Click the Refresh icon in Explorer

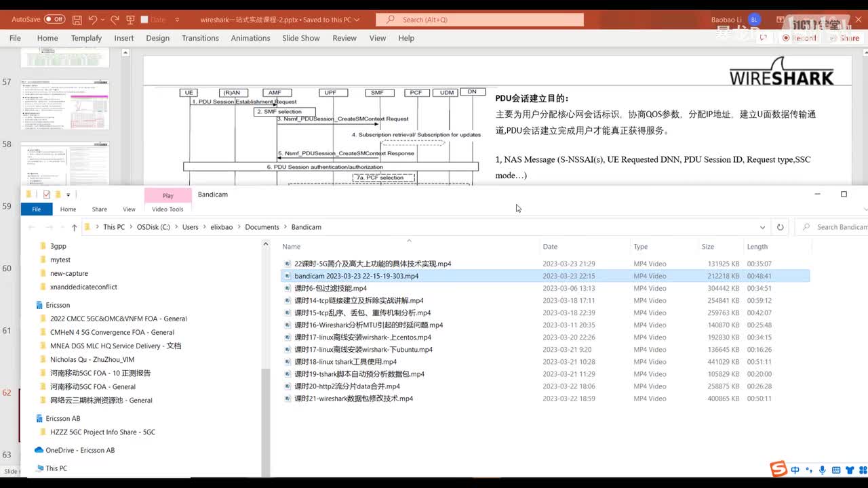point(780,227)
